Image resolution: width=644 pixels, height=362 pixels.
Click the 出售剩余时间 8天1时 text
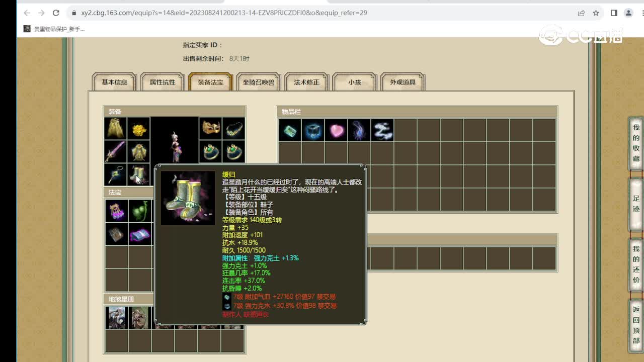[x=216, y=59]
